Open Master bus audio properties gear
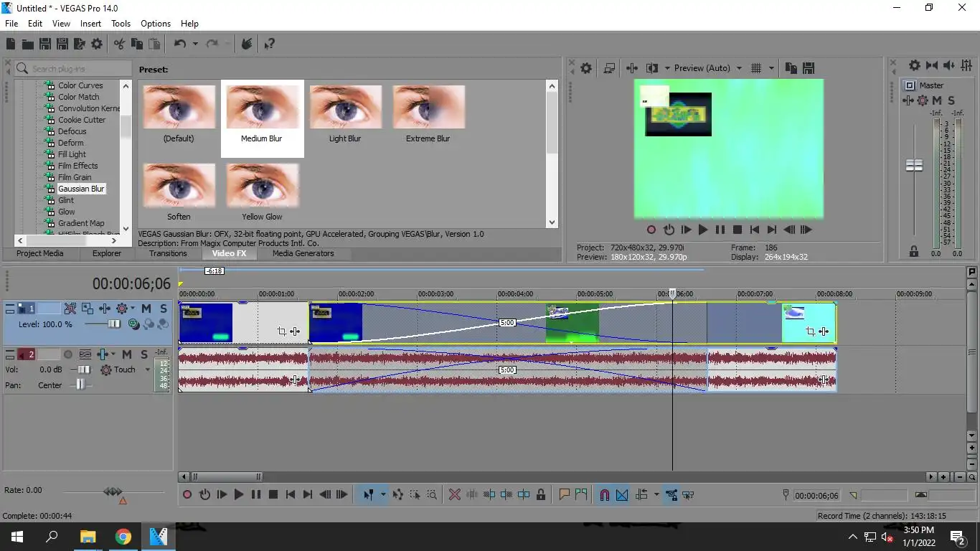The image size is (980, 551). coord(915,65)
